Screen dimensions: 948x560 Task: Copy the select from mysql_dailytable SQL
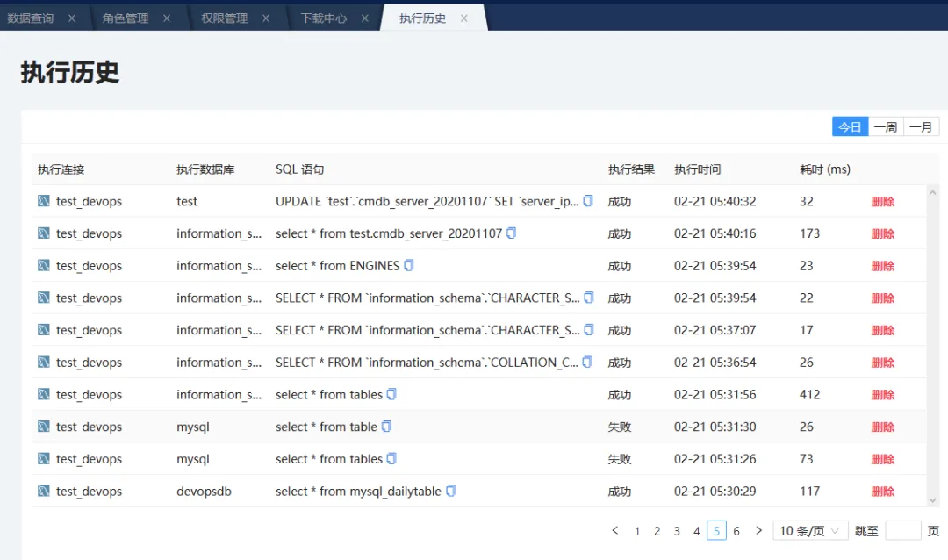(450, 491)
